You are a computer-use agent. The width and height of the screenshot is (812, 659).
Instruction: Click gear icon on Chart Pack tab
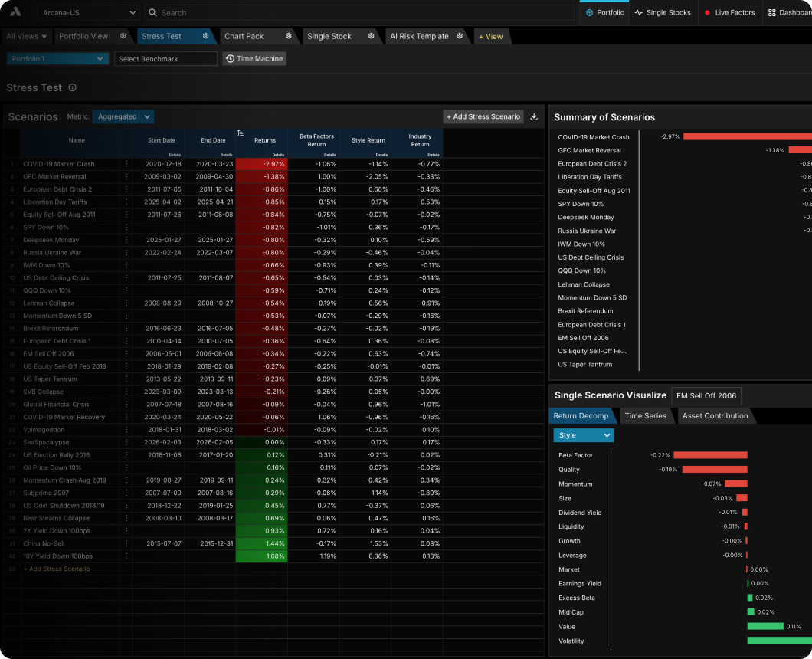coord(289,36)
